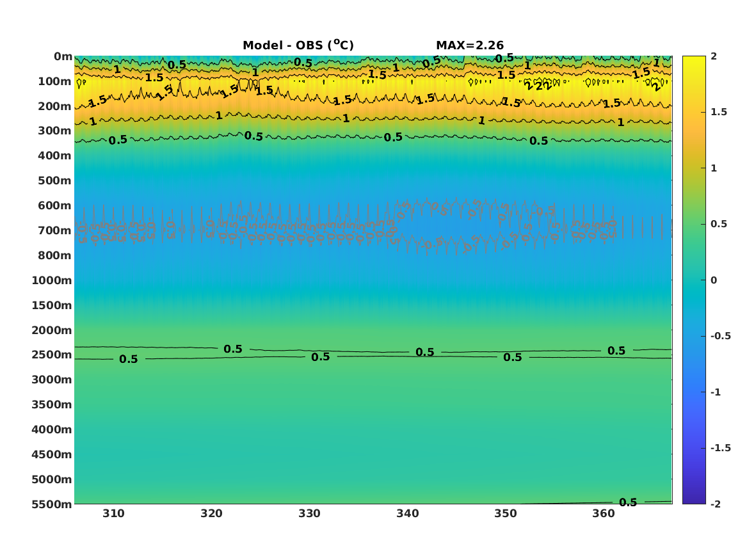This screenshot has width=747, height=560.
Task: Click the "800m" depth tick label
Action: pos(55,255)
